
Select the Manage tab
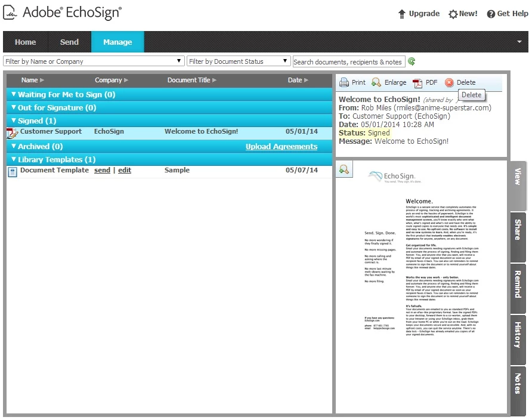click(x=117, y=42)
